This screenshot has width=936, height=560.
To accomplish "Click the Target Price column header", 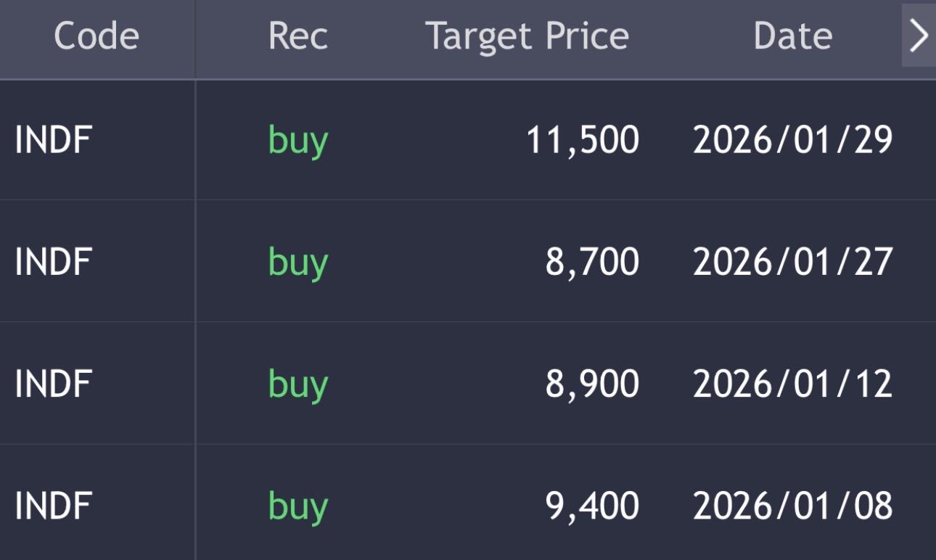I will (x=527, y=36).
